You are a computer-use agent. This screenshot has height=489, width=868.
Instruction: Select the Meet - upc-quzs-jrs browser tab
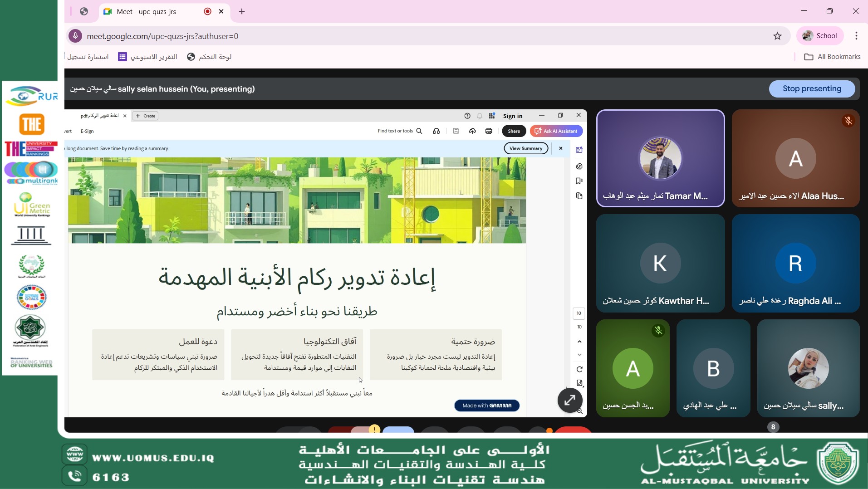point(154,12)
